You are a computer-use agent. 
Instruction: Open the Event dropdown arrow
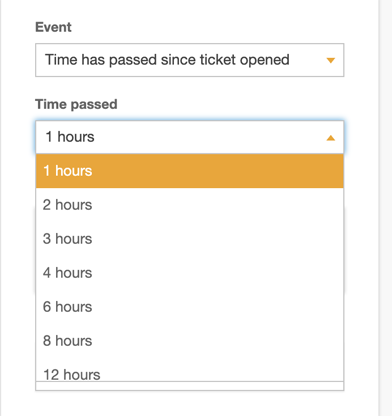point(330,60)
